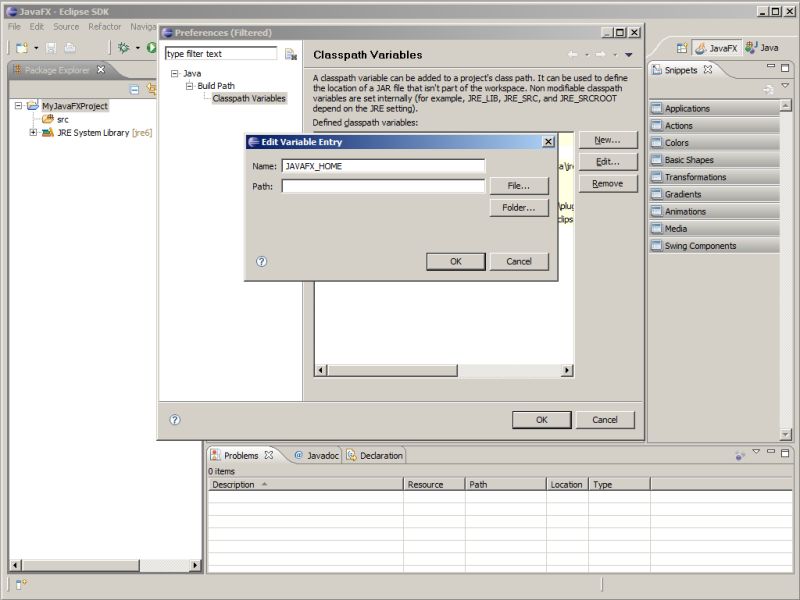
Task: Open the Debug dropdown arrow
Action: click(x=137, y=48)
